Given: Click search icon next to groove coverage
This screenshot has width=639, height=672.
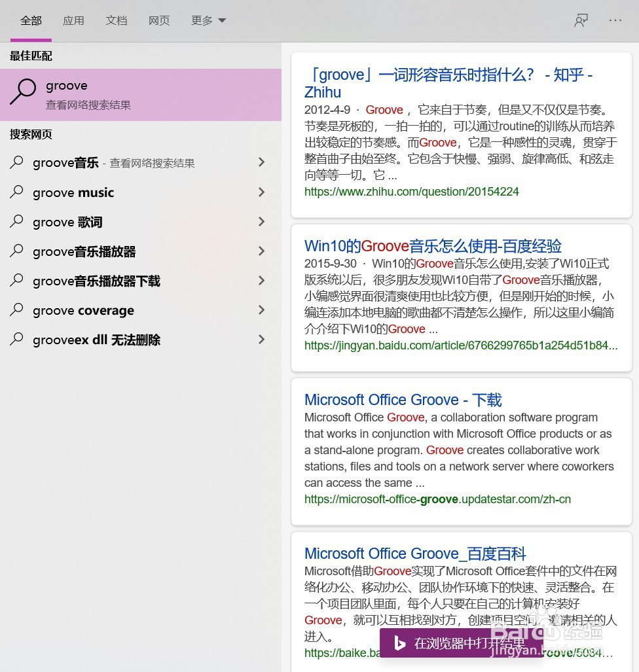Looking at the screenshot, I should click(x=17, y=309).
